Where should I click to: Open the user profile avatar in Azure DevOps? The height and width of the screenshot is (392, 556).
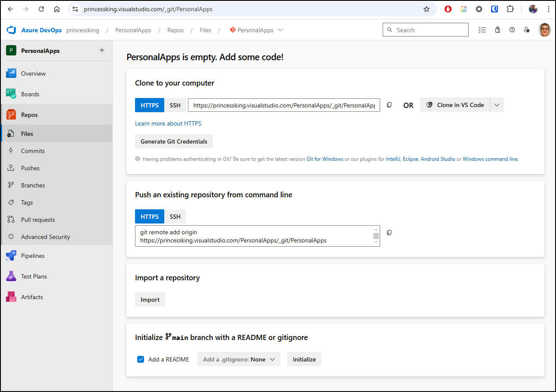coord(544,30)
